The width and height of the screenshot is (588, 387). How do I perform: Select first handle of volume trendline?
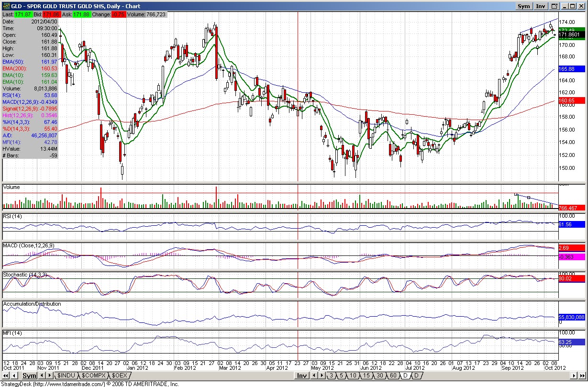(516, 194)
